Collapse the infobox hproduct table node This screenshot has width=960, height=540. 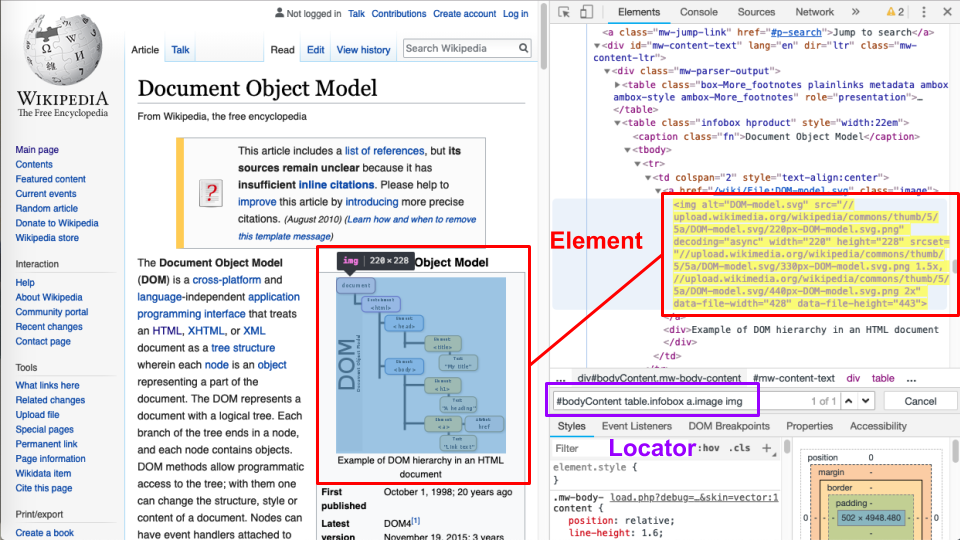click(617, 123)
